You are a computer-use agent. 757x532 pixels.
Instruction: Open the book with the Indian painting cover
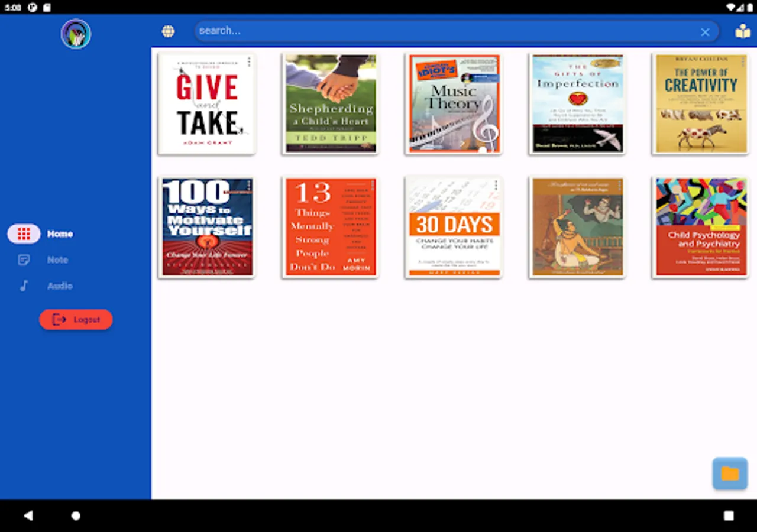(577, 228)
